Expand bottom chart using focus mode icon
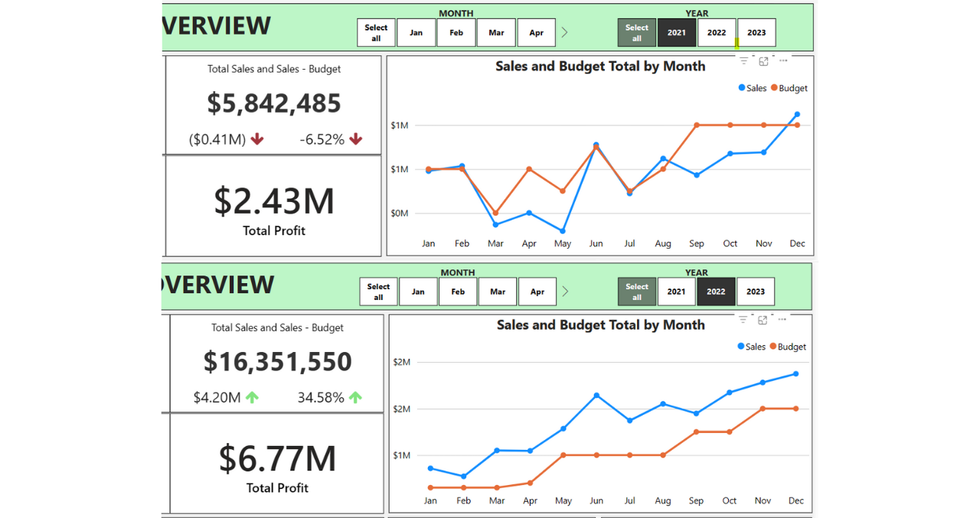The height and width of the screenshot is (518, 980). (x=763, y=320)
